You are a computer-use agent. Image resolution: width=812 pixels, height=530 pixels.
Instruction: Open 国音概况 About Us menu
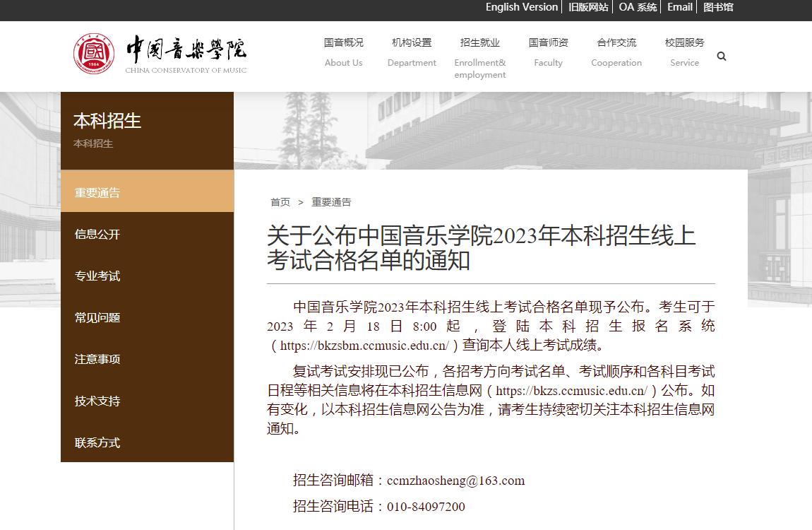[343, 52]
